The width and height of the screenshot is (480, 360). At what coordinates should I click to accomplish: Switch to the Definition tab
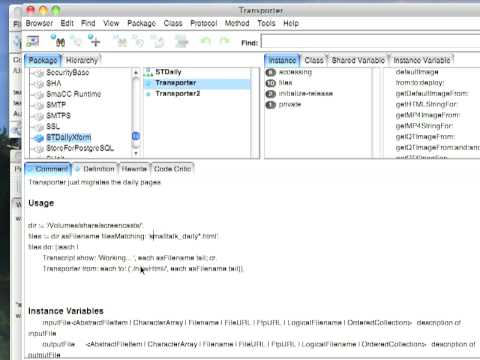[95, 169]
